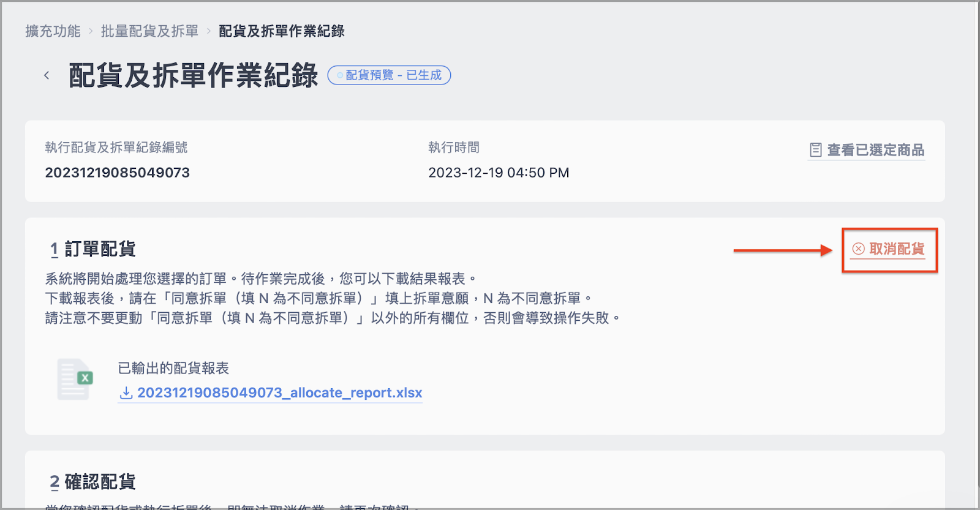The width and height of the screenshot is (980, 510).
Task: Click 取消配貨 to cancel allocation
Action: [x=889, y=249]
